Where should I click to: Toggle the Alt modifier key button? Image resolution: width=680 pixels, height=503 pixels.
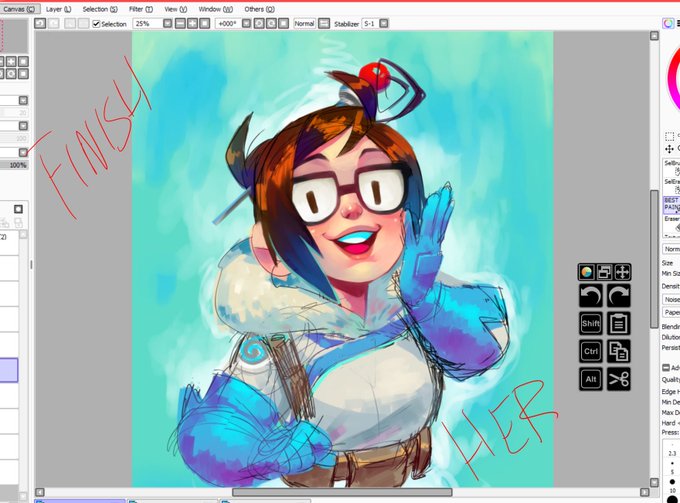coord(591,379)
